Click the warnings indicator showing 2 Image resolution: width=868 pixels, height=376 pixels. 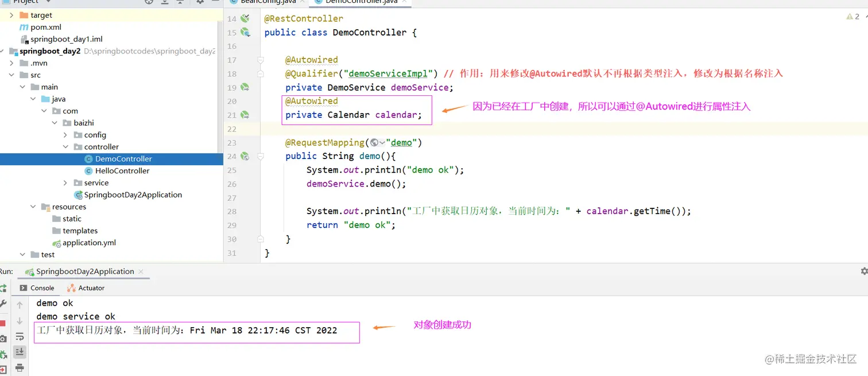click(x=853, y=17)
